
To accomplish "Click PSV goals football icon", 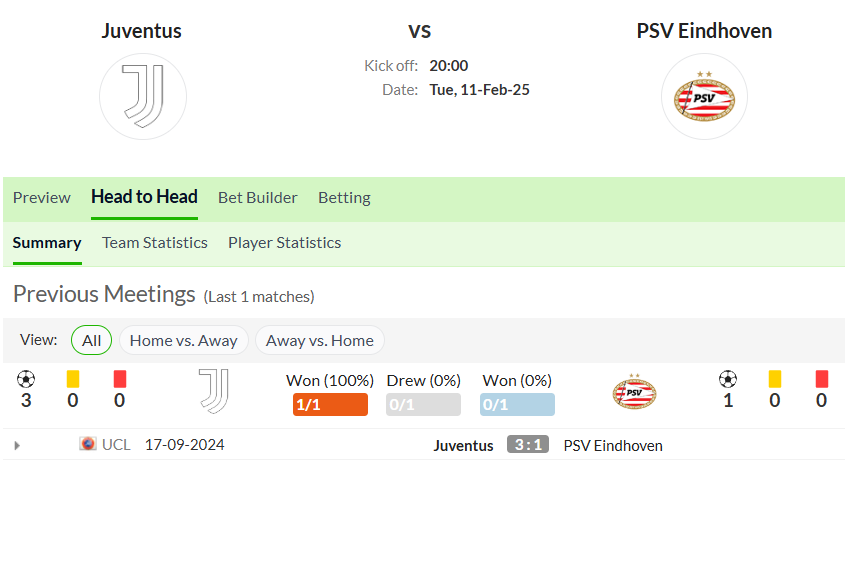I will [728, 379].
